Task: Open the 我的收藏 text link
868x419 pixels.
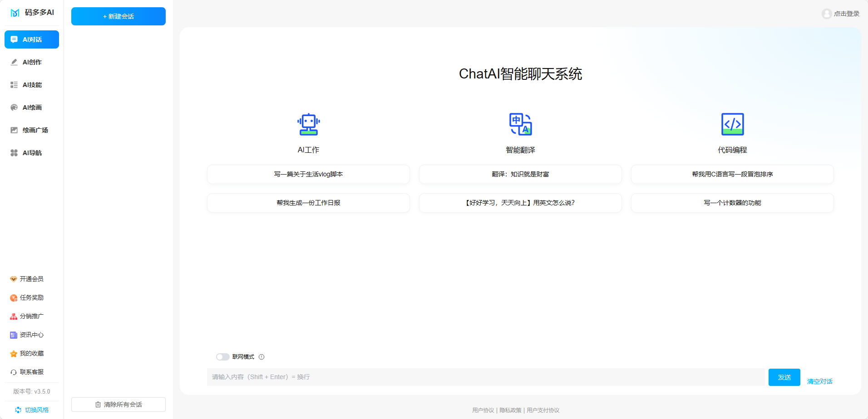Action: point(32,353)
